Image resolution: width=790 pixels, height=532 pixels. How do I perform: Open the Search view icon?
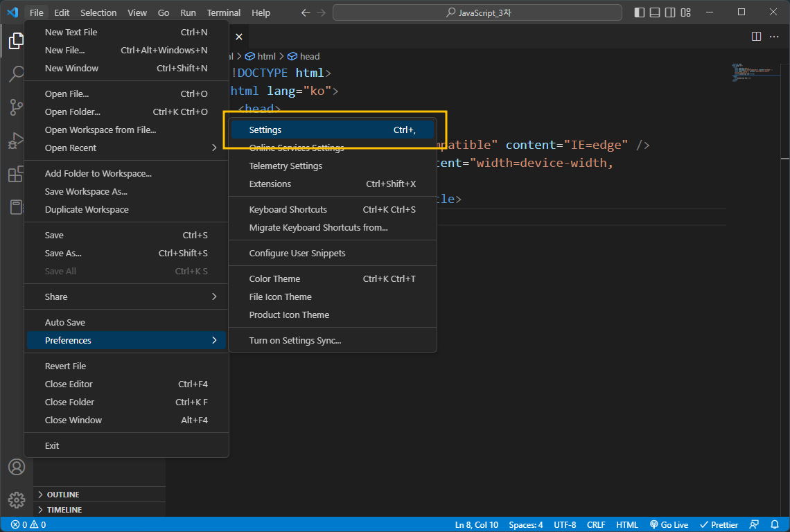click(16, 74)
